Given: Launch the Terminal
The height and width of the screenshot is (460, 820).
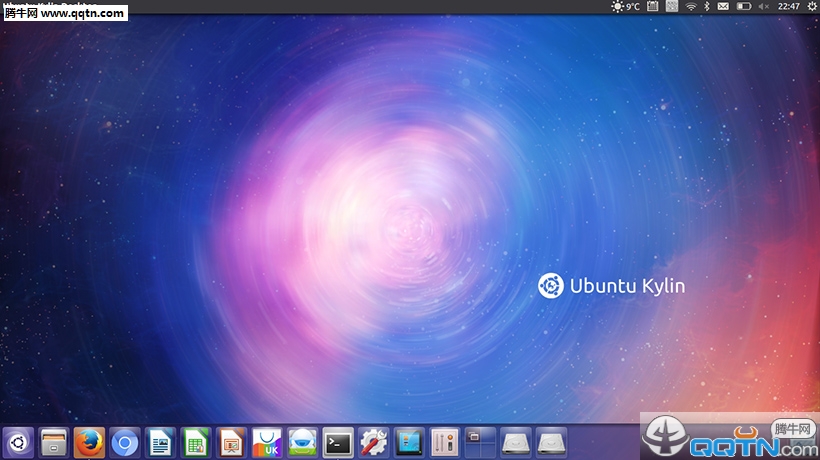Looking at the screenshot, I should pos(338,443).
